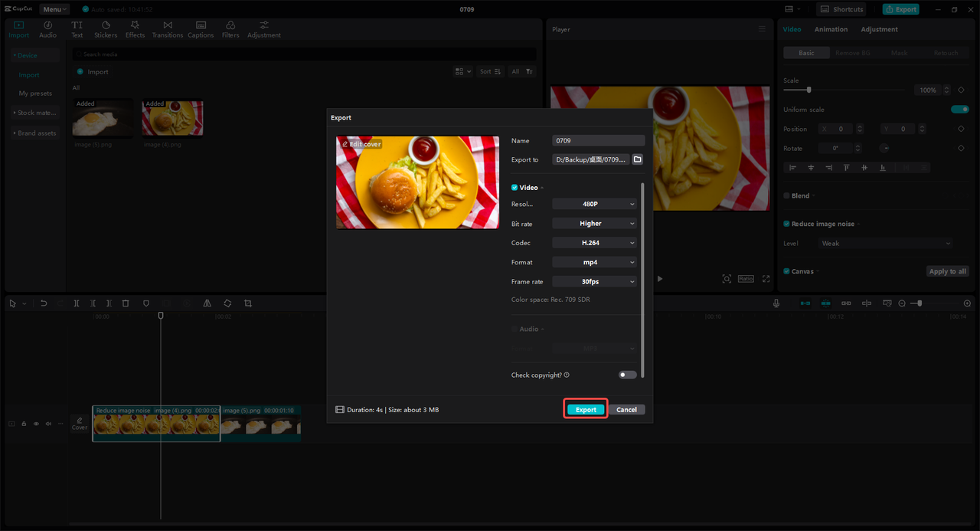Open the Audio tab

click(x=47, y=30)
